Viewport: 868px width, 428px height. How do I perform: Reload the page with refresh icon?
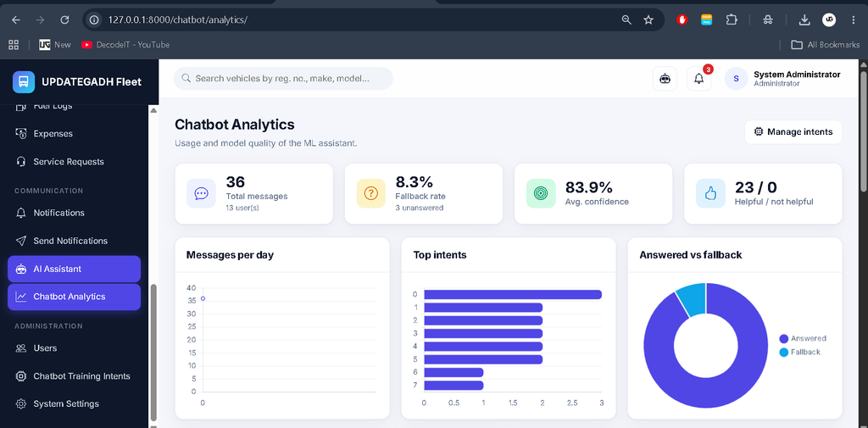pos(64,20)
